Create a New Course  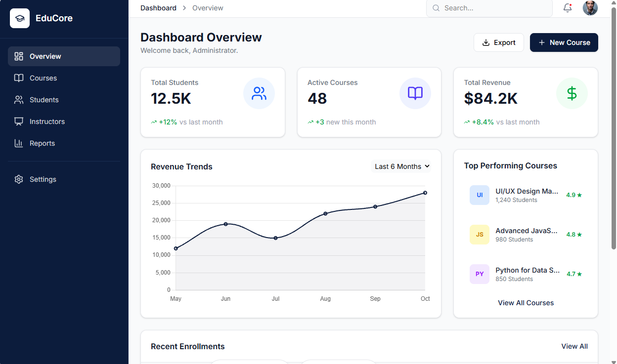(564, 42)
